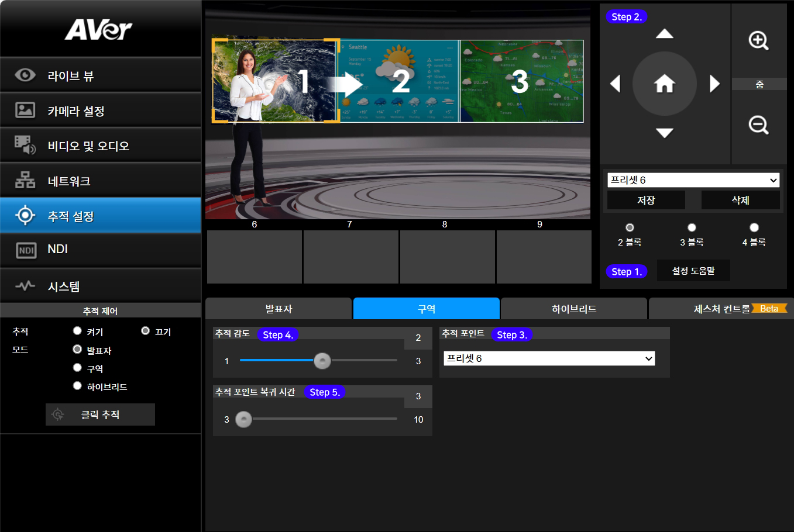The image size is (794, 532).
Task: Switch to the 제스처 컨트롤 Beta tab
Action: click(721, 309)
